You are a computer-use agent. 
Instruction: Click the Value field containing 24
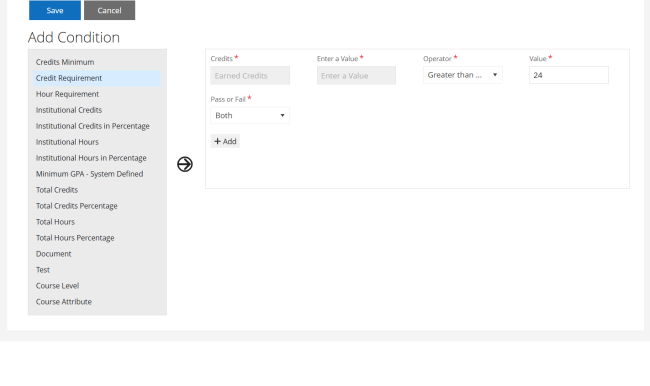coord(569,75)
